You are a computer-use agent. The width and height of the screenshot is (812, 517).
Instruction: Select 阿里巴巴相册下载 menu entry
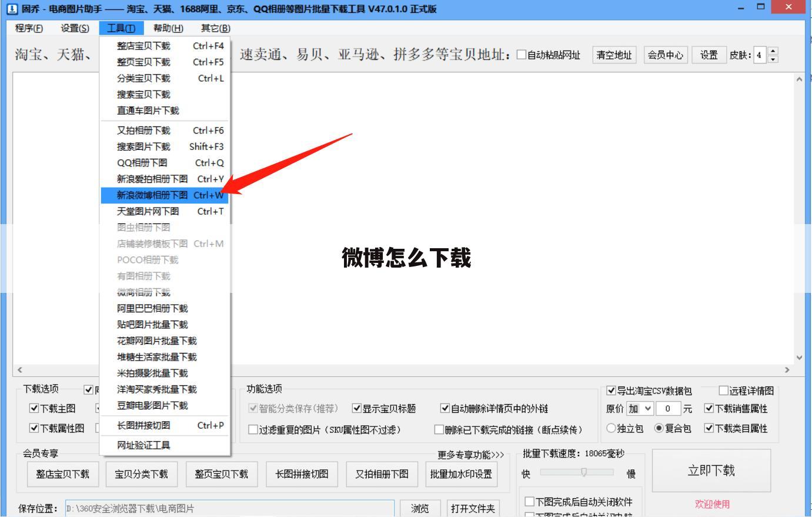(165, 308)
